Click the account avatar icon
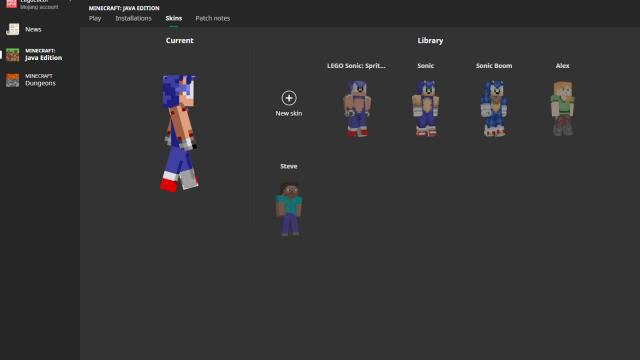Image resolution: width=640 pixels, height=360 pixels. (x=11, y=4)
